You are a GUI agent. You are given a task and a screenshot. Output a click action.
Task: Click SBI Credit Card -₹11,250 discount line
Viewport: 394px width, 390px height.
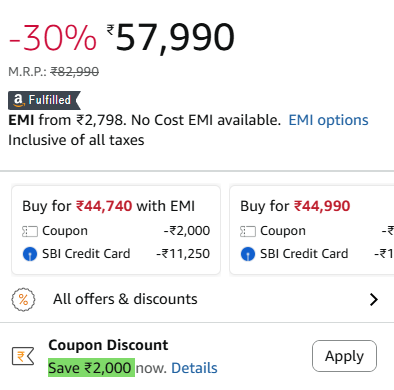[x=116, y=254]
